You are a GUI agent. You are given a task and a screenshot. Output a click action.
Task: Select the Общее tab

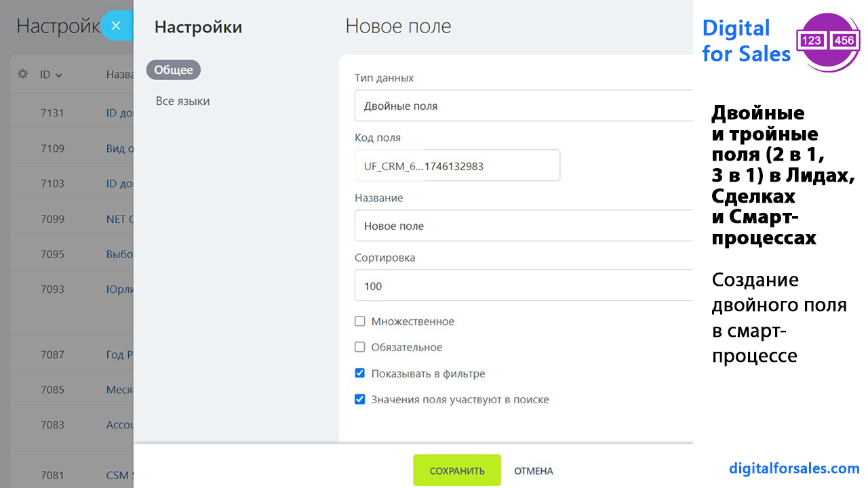(174, 70)
